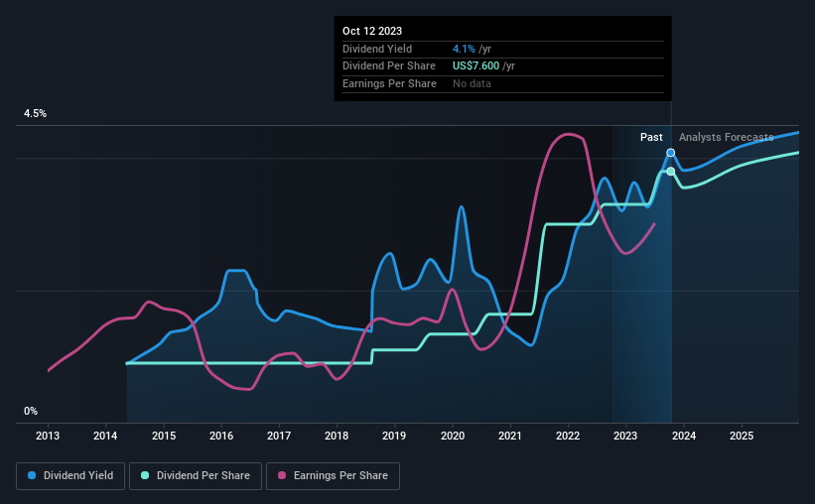
Task: Click the 2013 x-axis label
Action: click(x=48, y=436)
